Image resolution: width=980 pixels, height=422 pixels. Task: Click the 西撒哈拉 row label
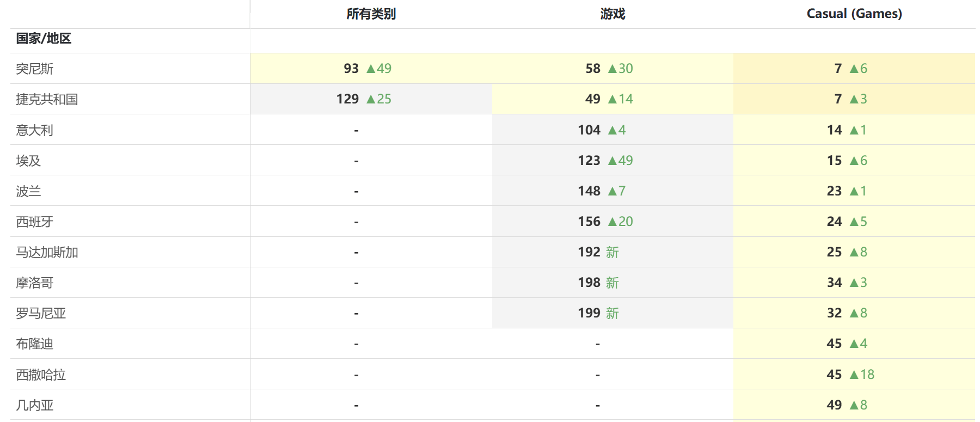click(41, 375)
